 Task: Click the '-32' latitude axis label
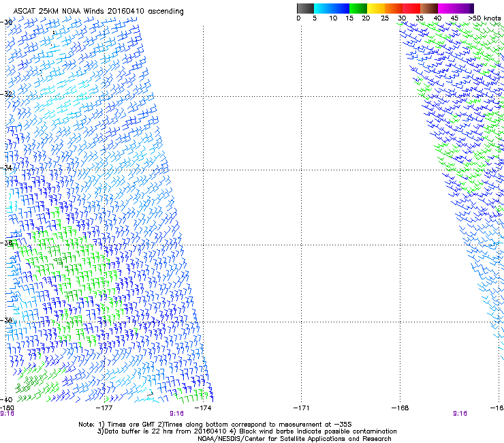click(6, 94)
